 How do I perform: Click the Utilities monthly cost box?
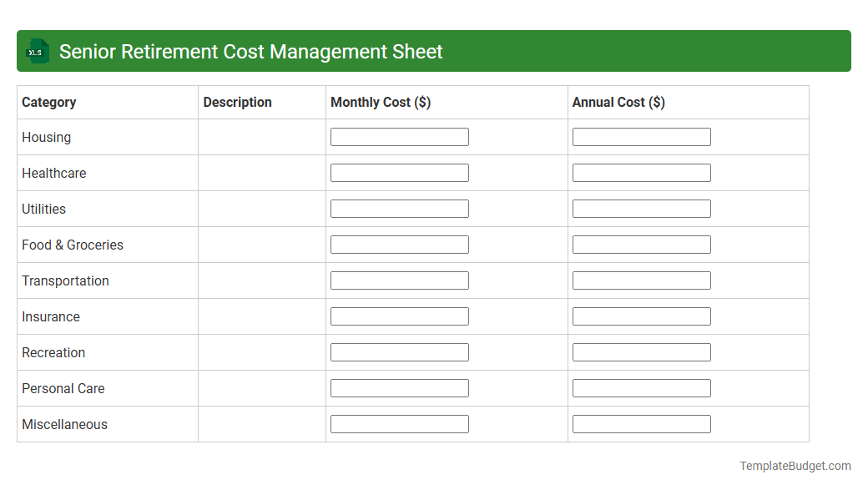pyautogui.click(x=399, y=208)
